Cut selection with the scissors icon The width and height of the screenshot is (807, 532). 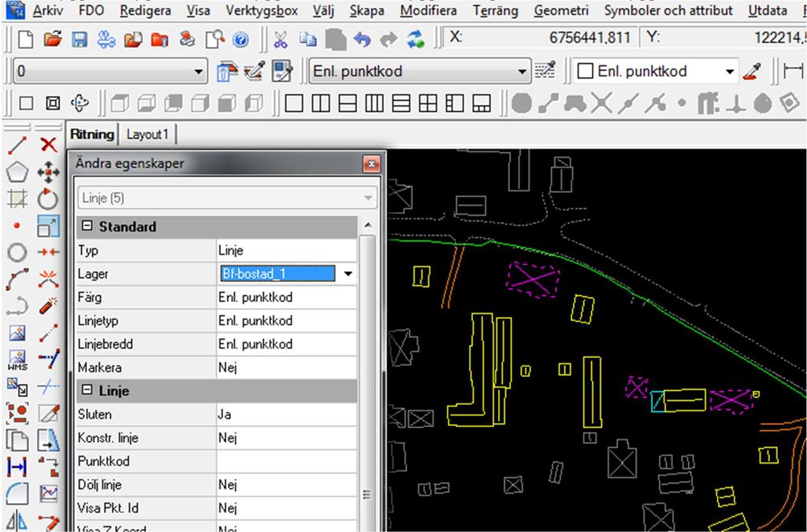point(281,39)
